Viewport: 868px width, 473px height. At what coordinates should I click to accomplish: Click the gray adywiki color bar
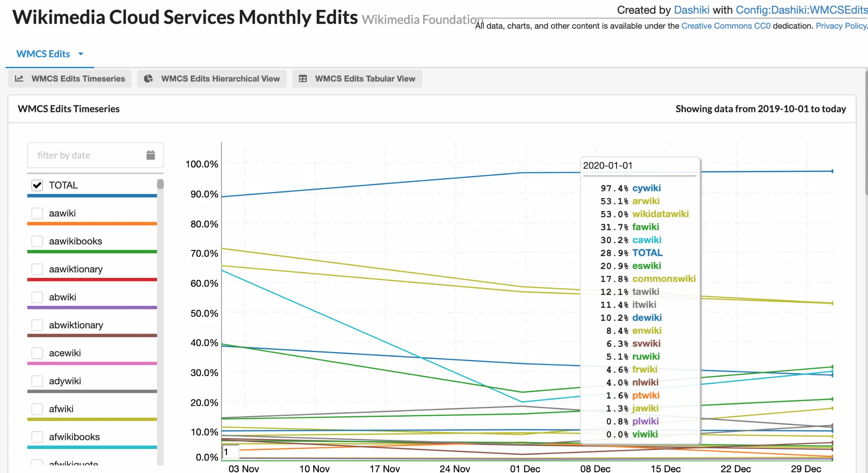(x=92, y=391)
